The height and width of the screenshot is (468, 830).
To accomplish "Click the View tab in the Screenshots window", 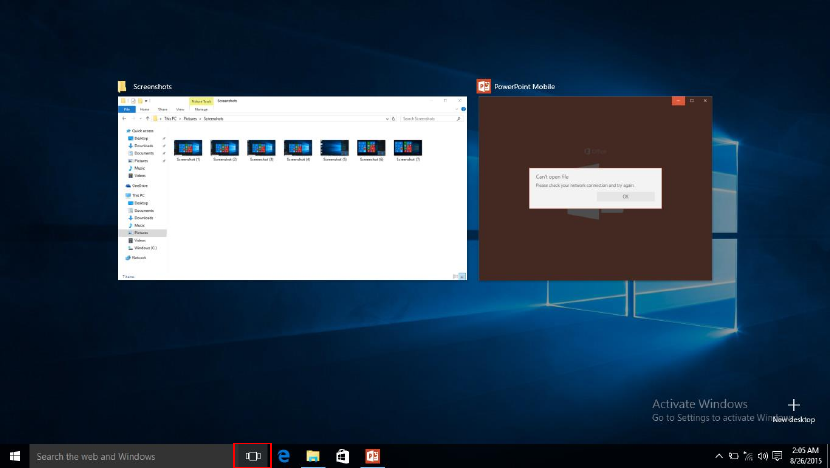I will (x=180, y=108).
